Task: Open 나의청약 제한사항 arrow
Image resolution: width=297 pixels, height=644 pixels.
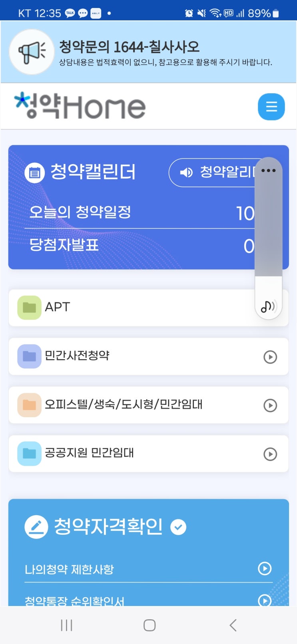Action: (x=265, y=568)
